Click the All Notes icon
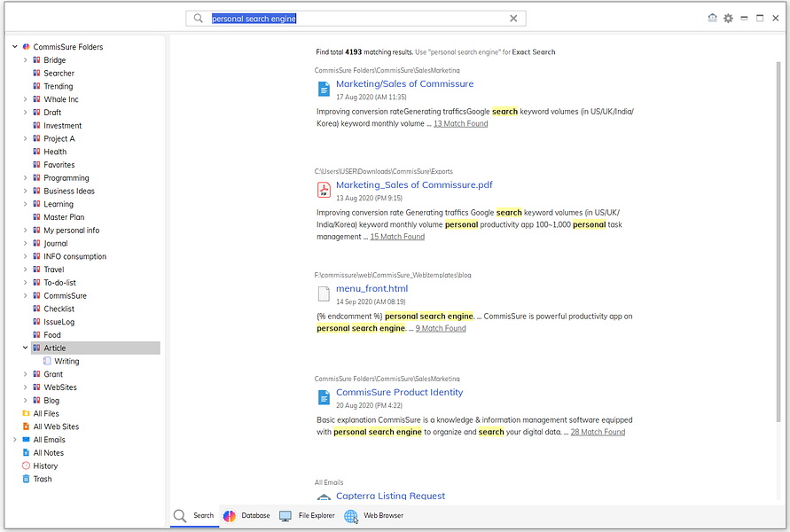790x532 pixels. coord(27,452)
